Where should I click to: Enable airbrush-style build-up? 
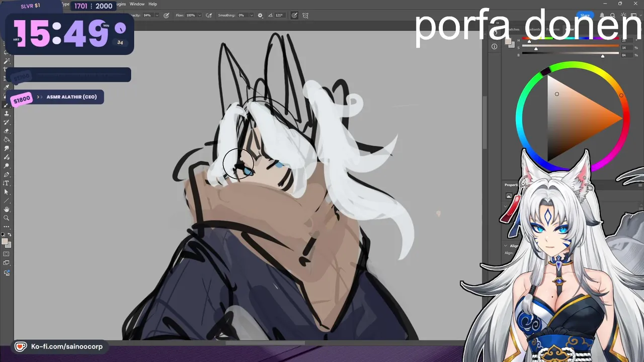pos(209,16)
